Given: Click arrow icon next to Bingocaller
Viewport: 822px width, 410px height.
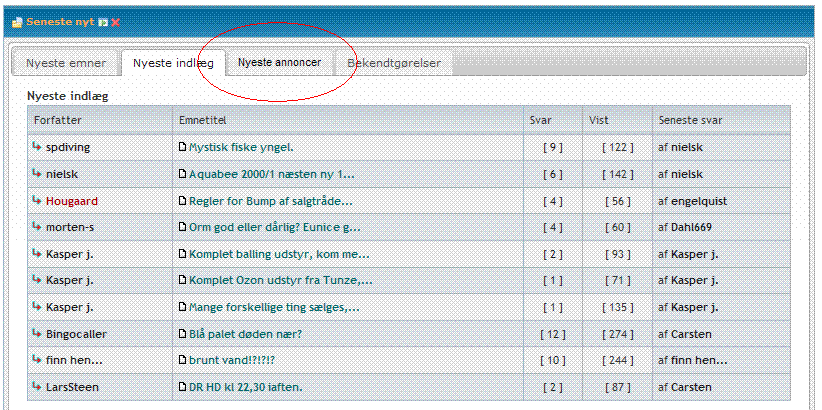Looking at the screenshot, I should pos(36,334).
